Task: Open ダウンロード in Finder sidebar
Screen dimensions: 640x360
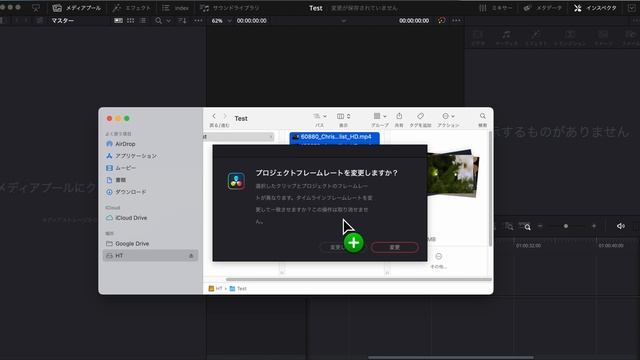Action: [x=126, y=192]
